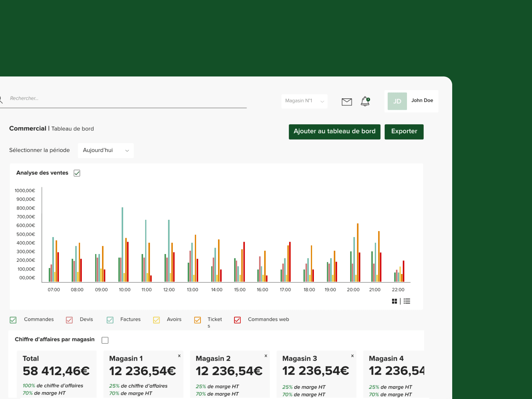Close the Magasin 2 card

click(266, 356)
